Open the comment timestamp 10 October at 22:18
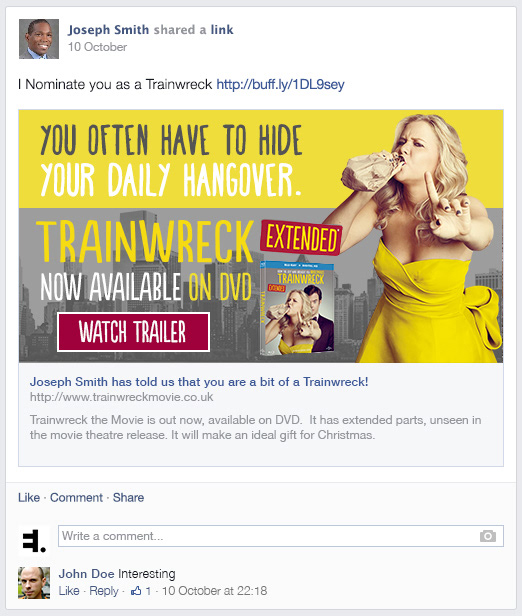 point(214,590)
